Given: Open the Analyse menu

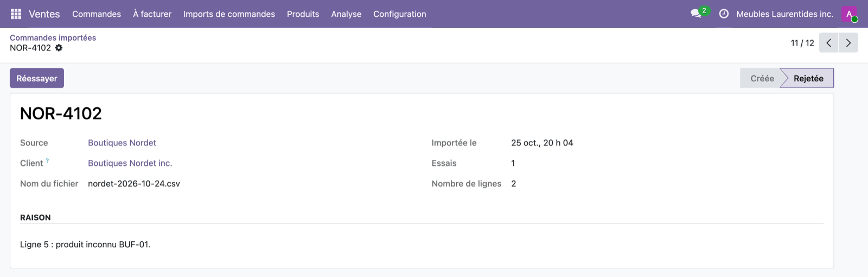Looking at the screenshot, I should [x=346, y=14].
